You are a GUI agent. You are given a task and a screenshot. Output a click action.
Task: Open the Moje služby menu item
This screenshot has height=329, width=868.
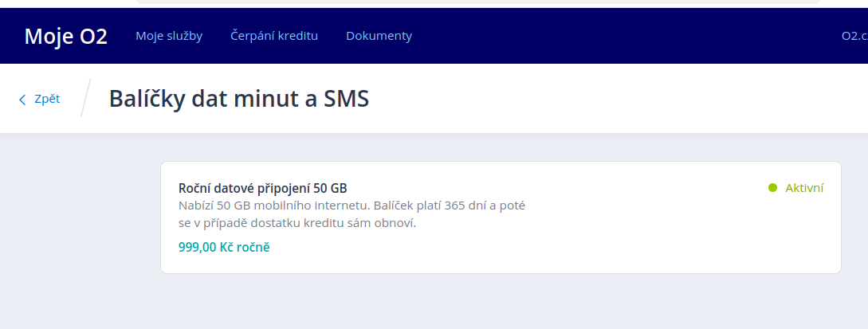click(x=169, y=36)
